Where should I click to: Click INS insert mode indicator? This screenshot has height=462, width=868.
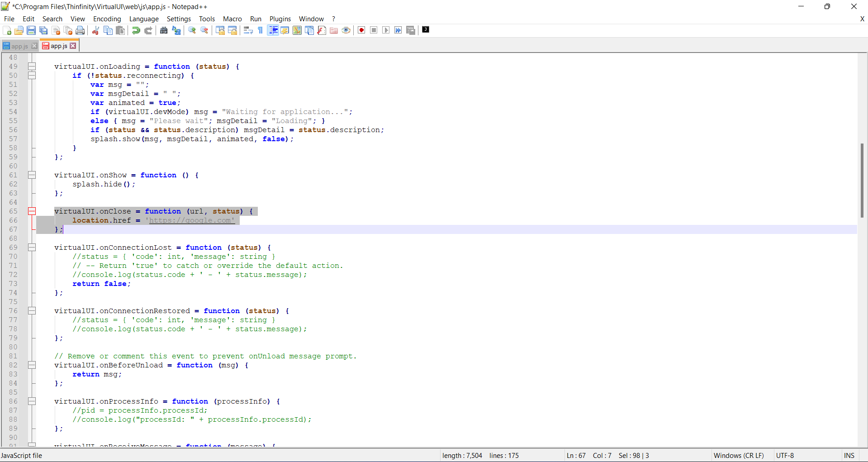pyautogui.click(x=849, y=456)
